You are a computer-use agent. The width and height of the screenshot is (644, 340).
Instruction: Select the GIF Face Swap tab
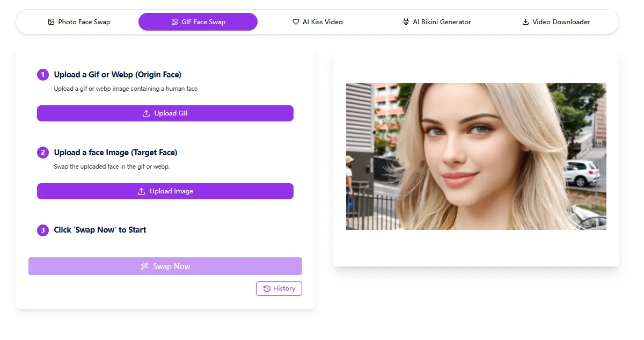(x=198, y=22)
